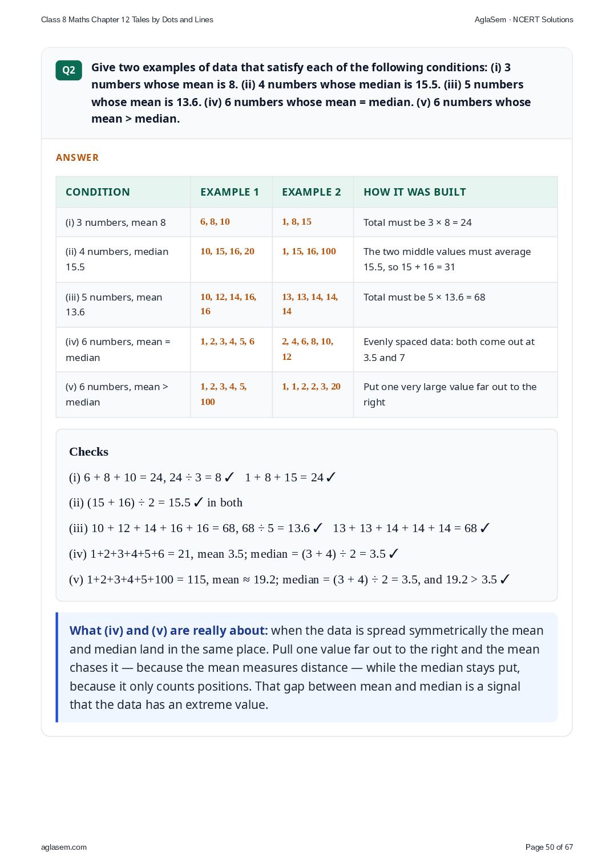This screenshot has height=868, width=614.
Task: Select the EXAMPLE 1 column header
Action: pyautogui.click(x=229, y=192)
